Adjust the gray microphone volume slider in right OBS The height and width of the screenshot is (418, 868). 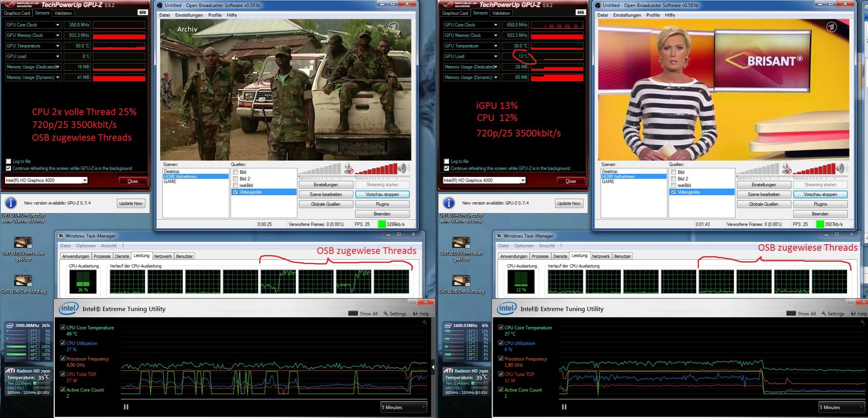click(758, 169)
